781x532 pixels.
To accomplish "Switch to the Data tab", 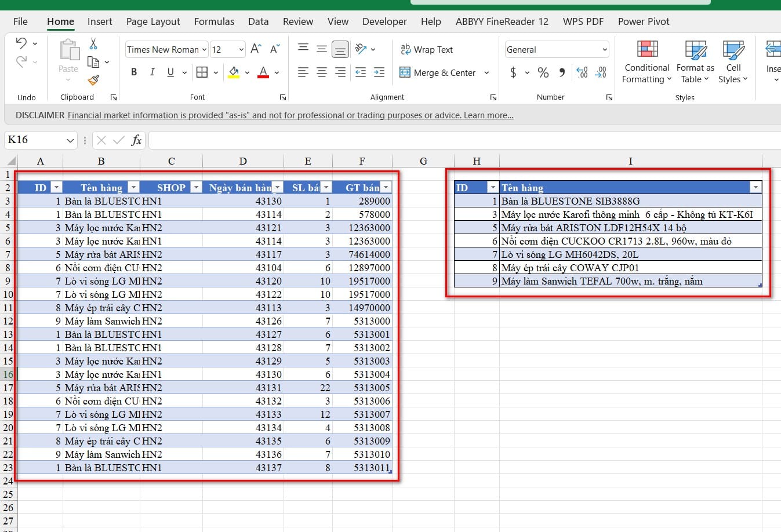I will tap(258, 21).
